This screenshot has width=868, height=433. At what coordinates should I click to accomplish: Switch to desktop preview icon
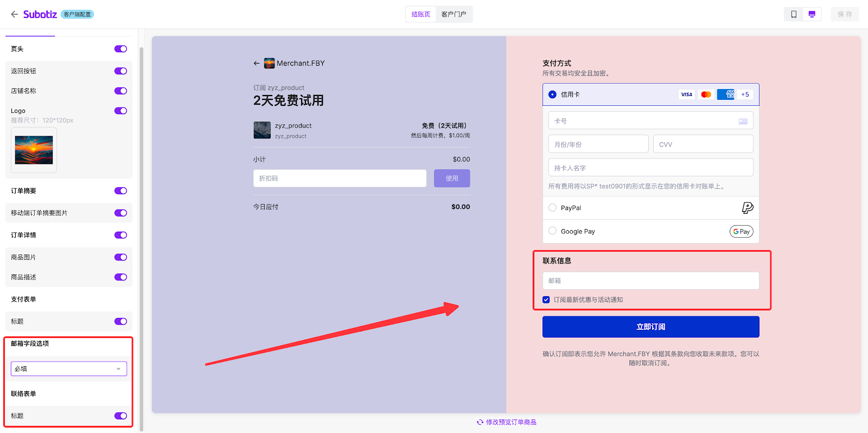[x=812, y=14]
